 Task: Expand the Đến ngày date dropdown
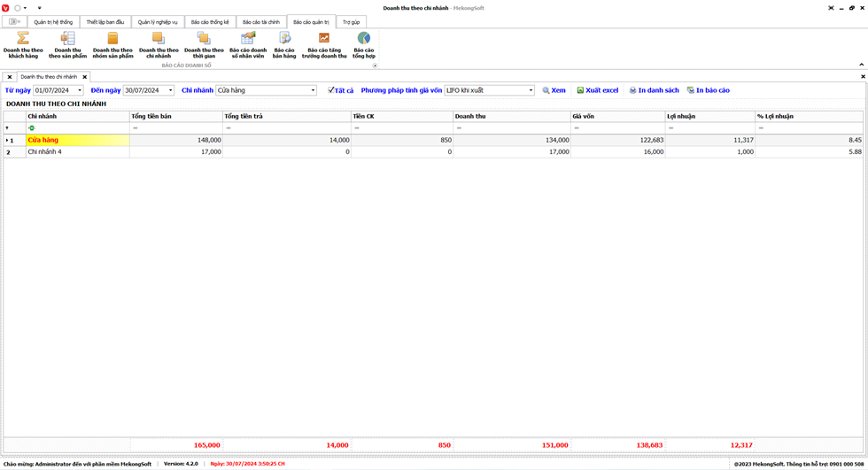171,90
